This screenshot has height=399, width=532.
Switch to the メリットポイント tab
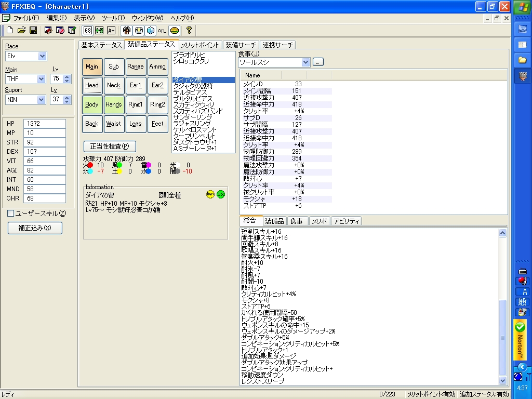coord(200,45)
